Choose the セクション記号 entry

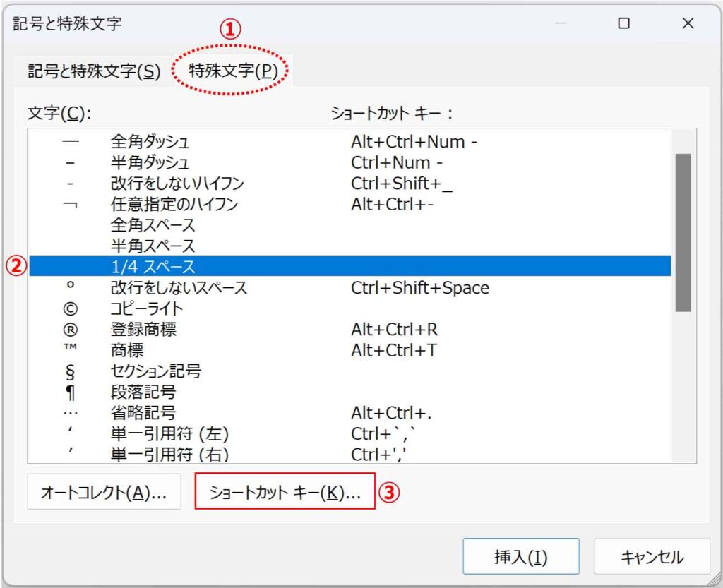[x=350, y=371]
